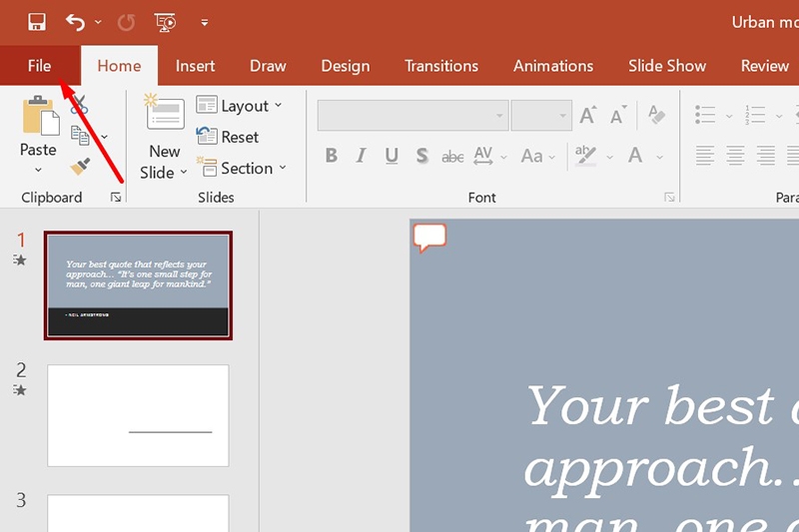Viewport: 799px width, 532px height.
Task: Select the Format Painter brush
Action: (x=80, y=167)
